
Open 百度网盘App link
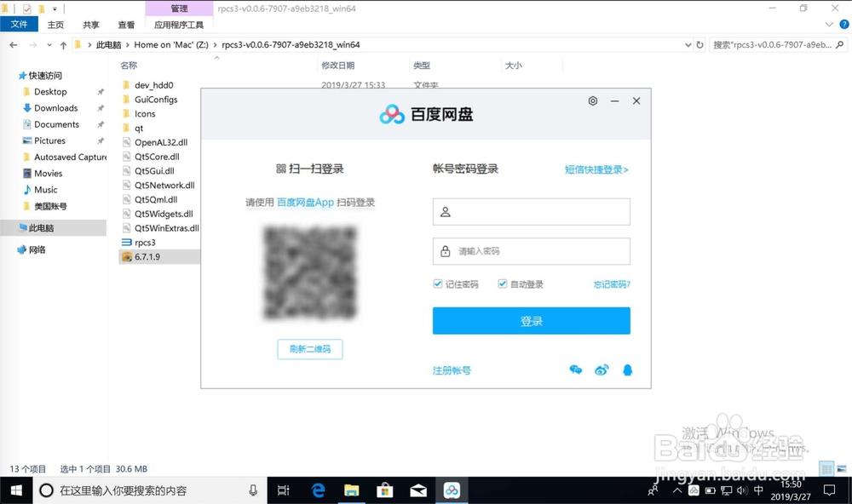tap(305, 203)
